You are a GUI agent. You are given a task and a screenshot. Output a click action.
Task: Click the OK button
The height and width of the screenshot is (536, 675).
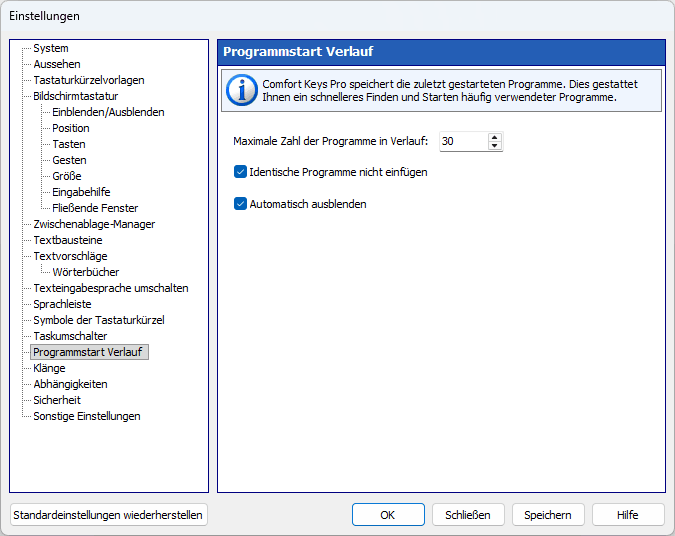coord(388,514)
